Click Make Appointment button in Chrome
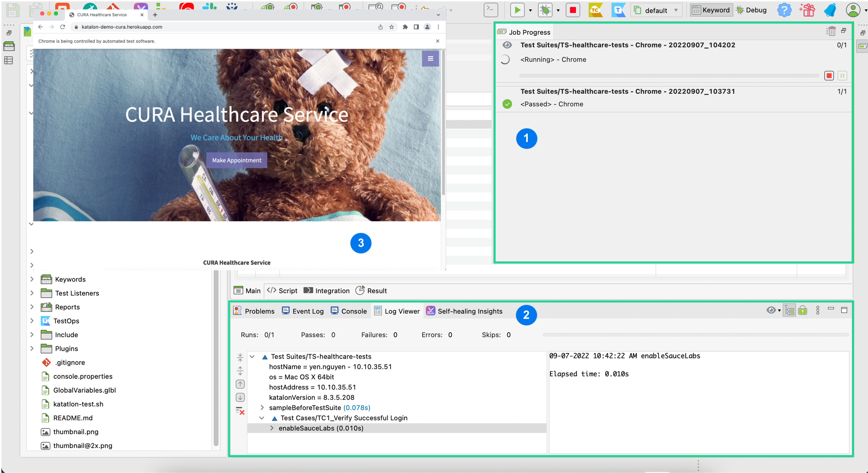868x473 pixels. tap(236, 160)
